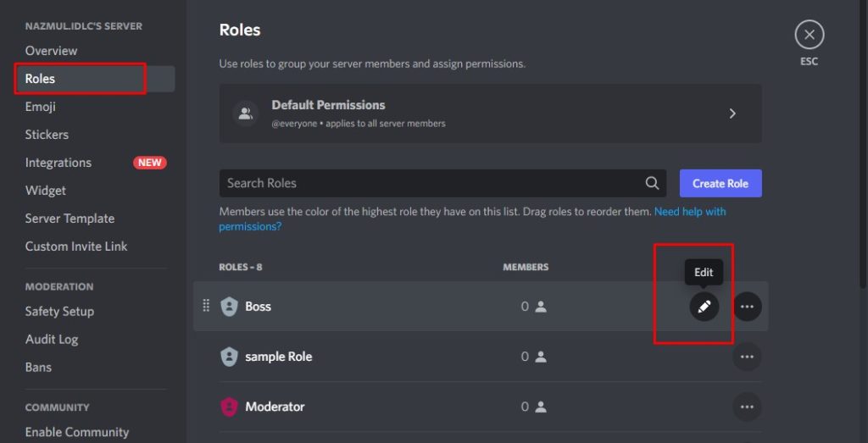Click the pencil Edit icon for Boss

tap(704, 307)
